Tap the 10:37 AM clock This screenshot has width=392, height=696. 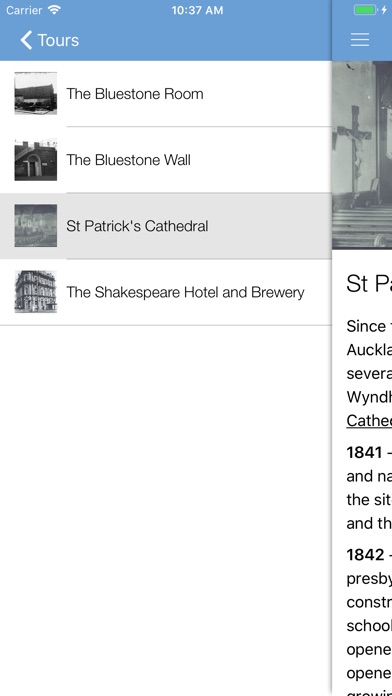pyautogui.click(x=197, y=10)
